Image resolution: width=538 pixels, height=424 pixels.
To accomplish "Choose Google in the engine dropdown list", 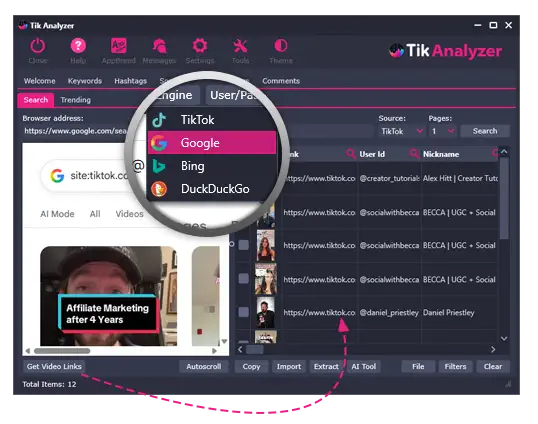I will click(212, 143).
